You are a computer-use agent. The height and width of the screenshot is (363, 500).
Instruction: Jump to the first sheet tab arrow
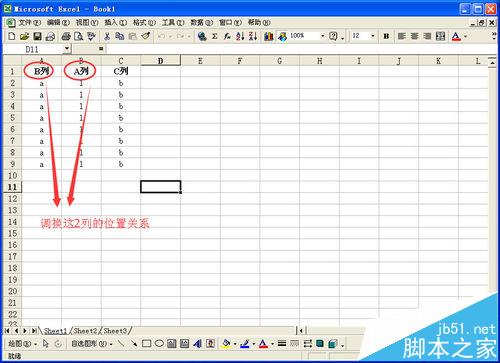(x=7, y=331)
